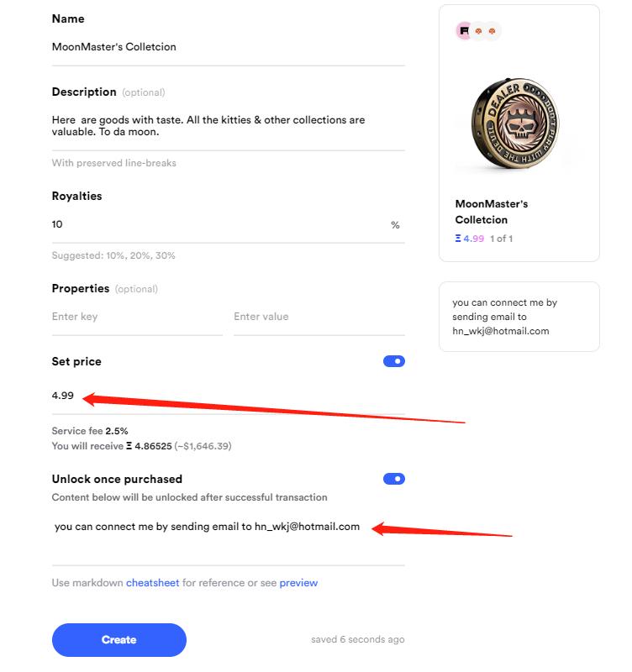632x672 pixels.
Task: Click the unlockable content preview box
Action: pos(519,316)
